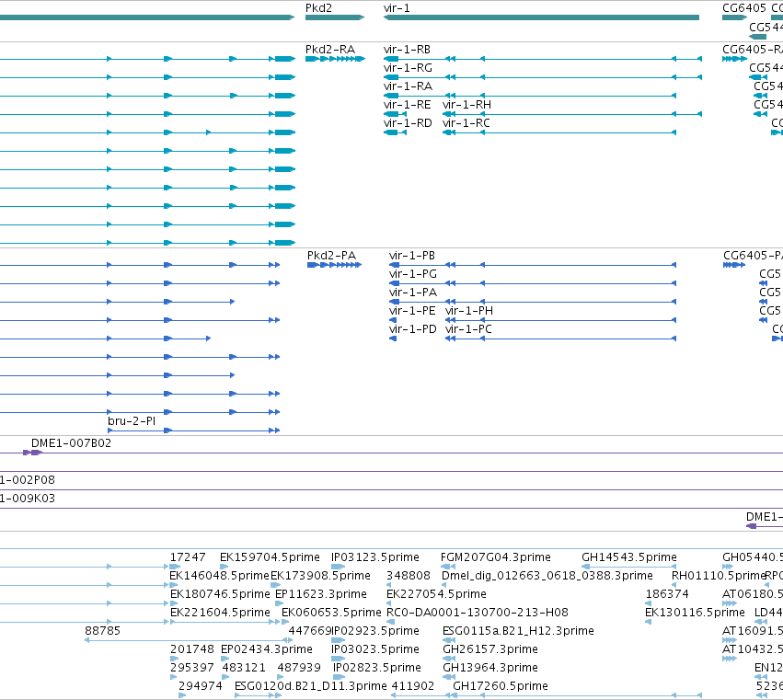
Task: Click the Pkd2 gene arrow glyph
Action: 335,18
